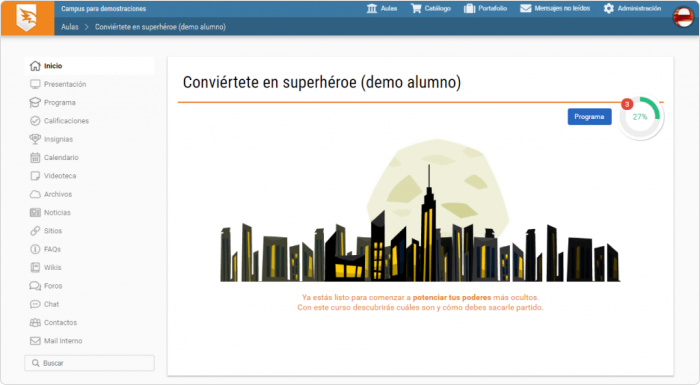This screenshot has height=385, width=700.
Task: Click the Calificaciones checkmark icon
Action: click(35, 121)
